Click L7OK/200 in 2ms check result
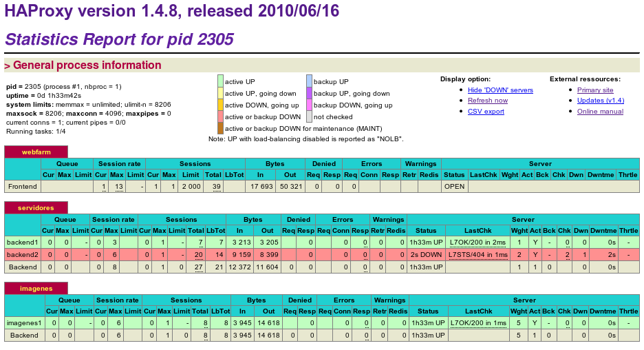Viewport: 644px width, 350px height. 478,243
